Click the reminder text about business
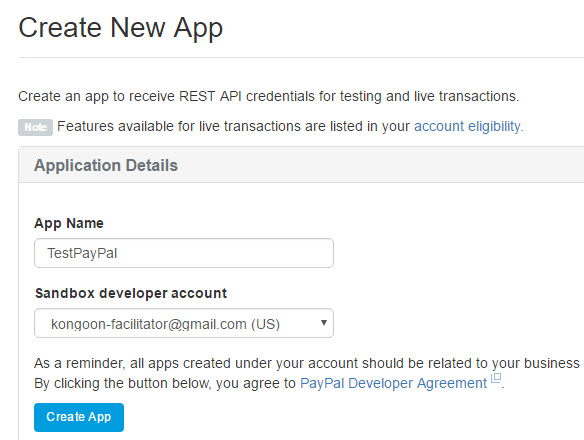 tap(307, 363)
